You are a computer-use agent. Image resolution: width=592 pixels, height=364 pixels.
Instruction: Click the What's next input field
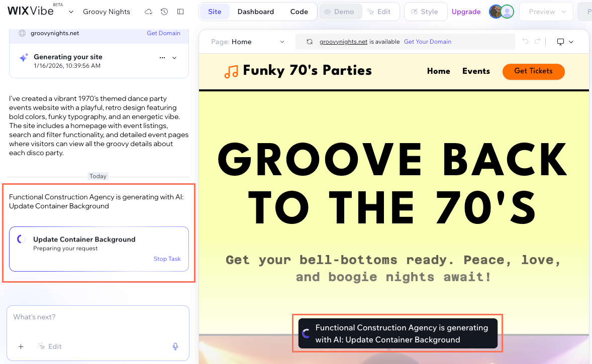click(75, 317)
